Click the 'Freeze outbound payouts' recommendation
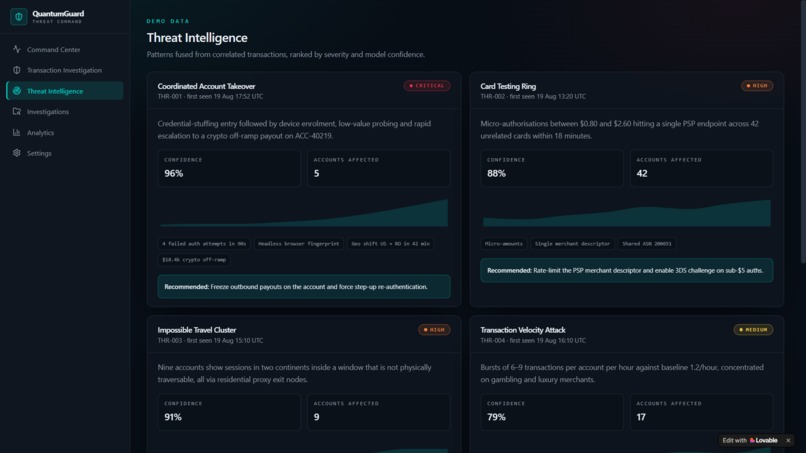This screenshot has width=806, height=453. tap(304, 286)
